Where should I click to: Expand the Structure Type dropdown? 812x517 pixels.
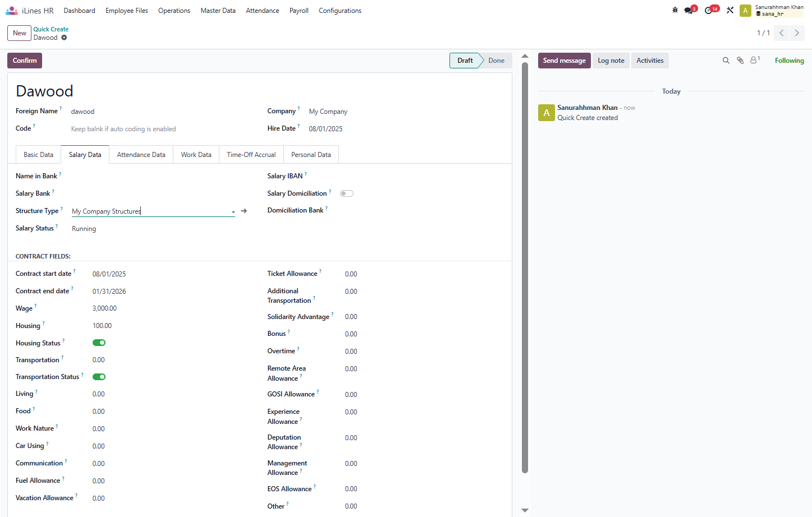pyautogui.click(x=233, y=211)
